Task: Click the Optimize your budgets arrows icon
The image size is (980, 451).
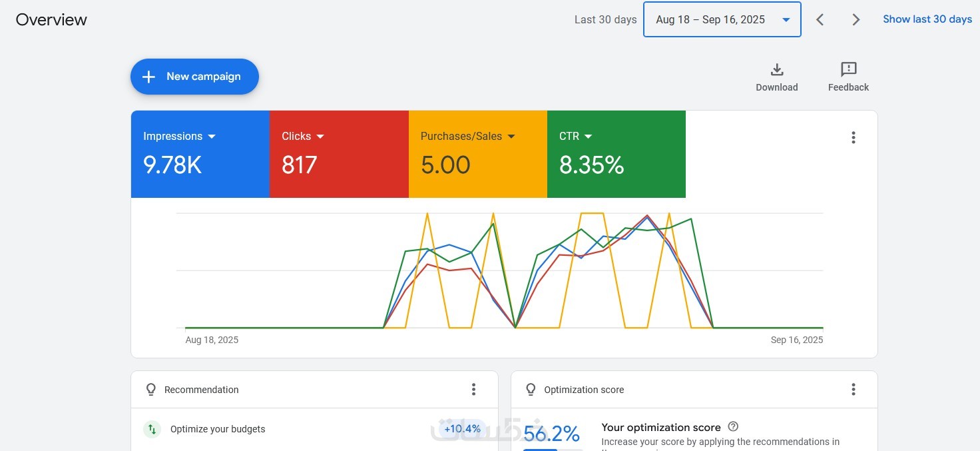Action: tap(152, 429)
